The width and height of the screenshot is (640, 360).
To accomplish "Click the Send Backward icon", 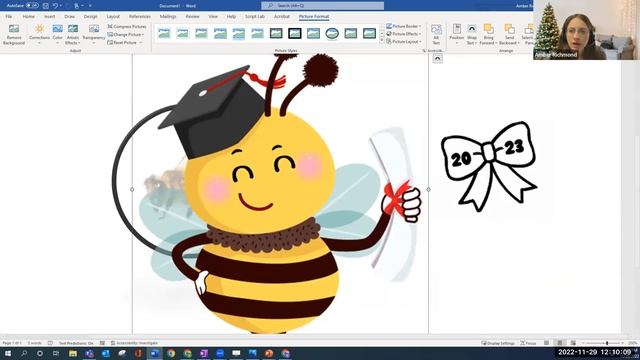I will [x=509, y=29].
